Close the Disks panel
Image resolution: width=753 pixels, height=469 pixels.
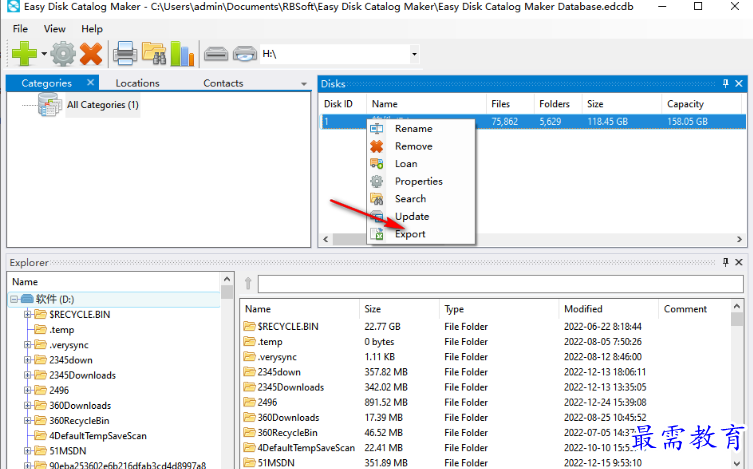pos(739,84)
